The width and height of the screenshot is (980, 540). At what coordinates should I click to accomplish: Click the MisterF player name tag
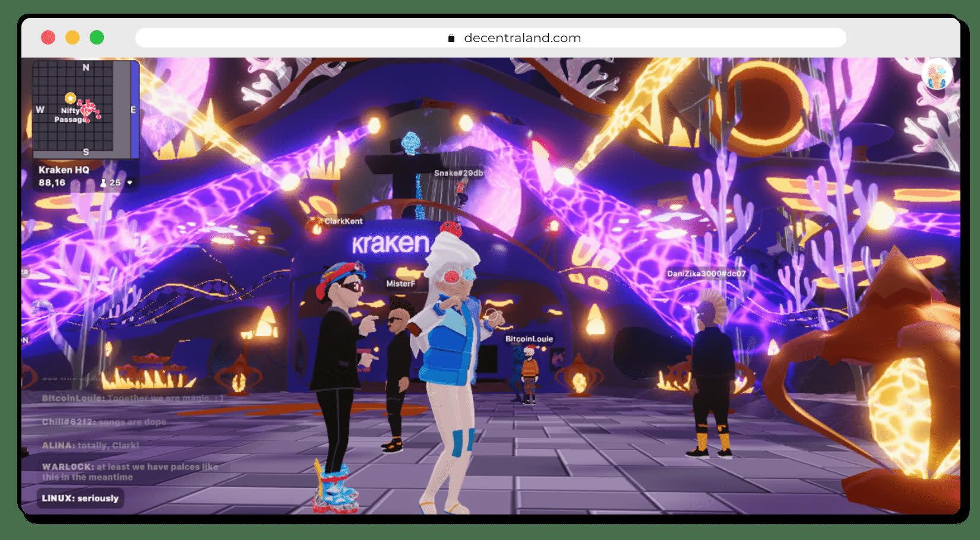click(x=400, y=284)
